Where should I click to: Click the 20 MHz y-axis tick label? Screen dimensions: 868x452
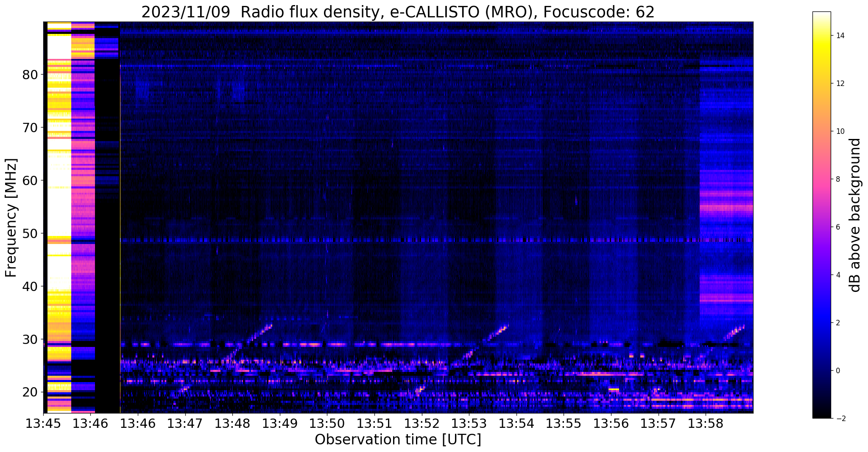(x=30, y=392)
